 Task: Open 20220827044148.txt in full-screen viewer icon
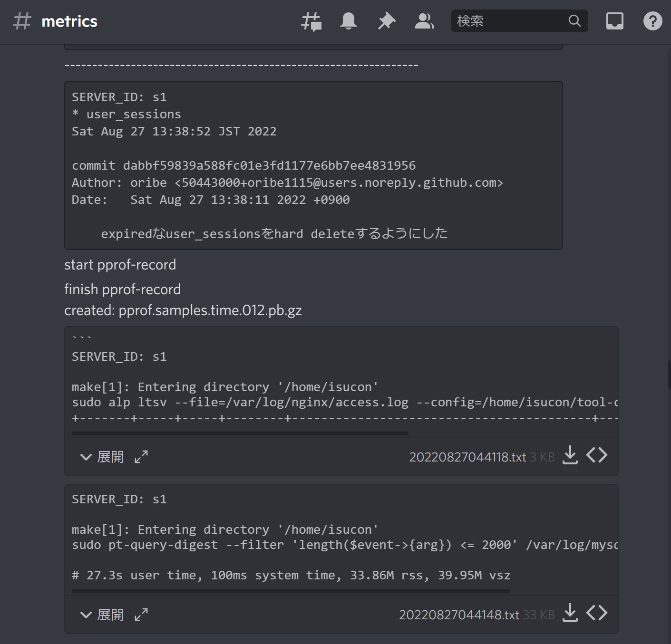141,615
